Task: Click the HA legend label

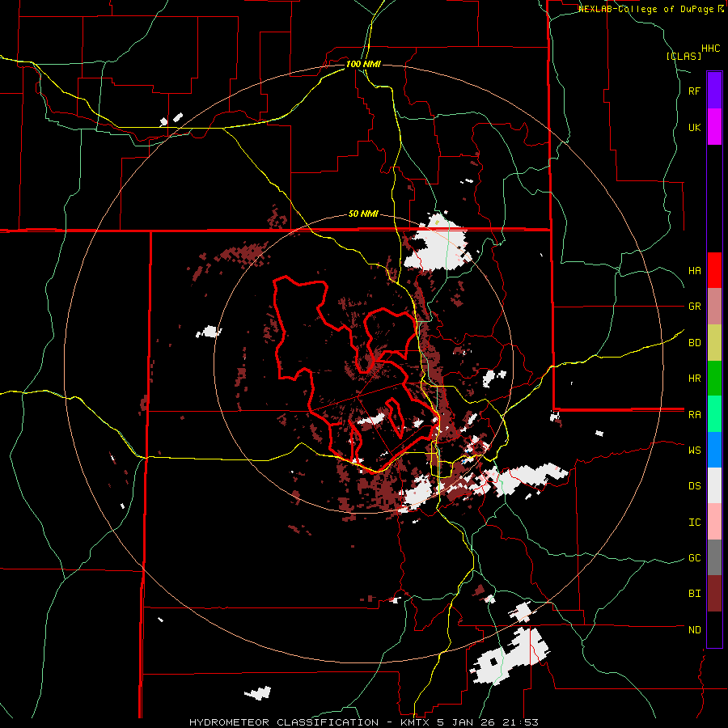Action: coord(695,270)
